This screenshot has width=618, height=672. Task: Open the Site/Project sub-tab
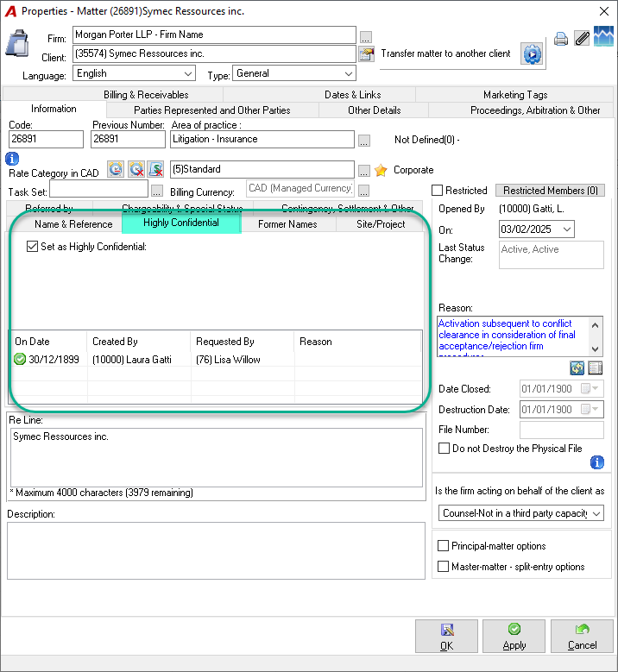click(x=381, y=224)
